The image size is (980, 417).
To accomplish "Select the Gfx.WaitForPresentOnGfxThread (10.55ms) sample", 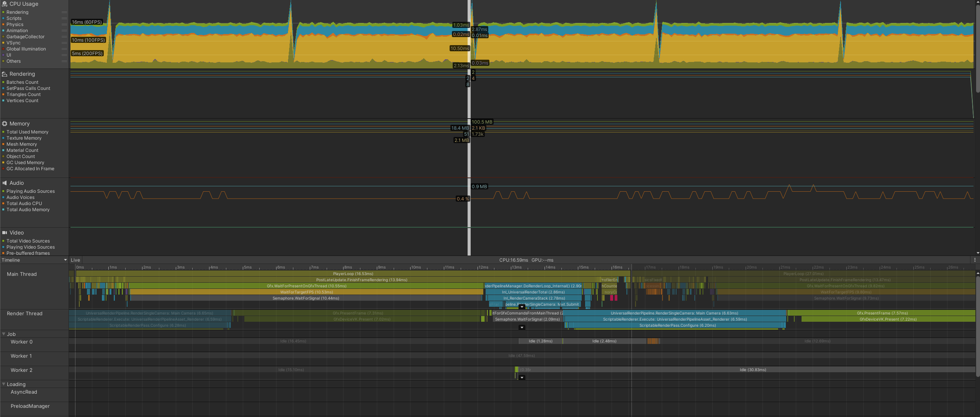I will pyautogui.click(x=306, y=286).
